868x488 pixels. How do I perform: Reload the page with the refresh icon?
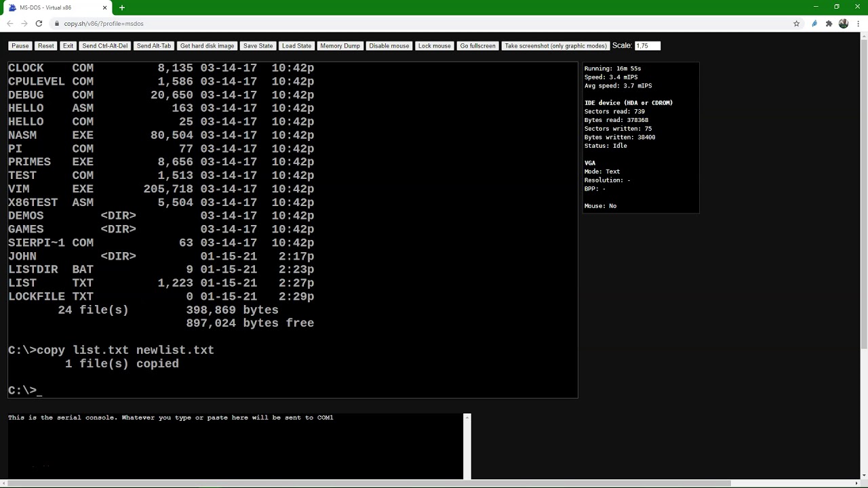(x=39, y=23)
